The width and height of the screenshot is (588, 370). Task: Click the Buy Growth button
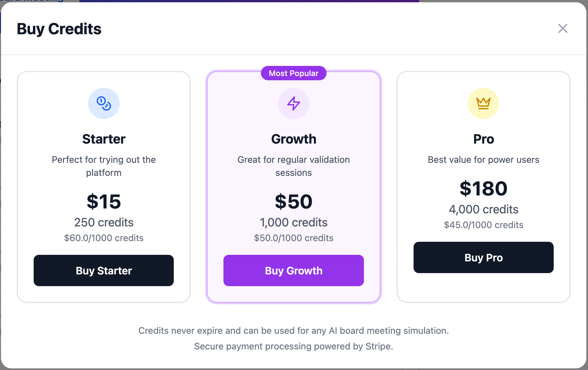pos(294,270)
